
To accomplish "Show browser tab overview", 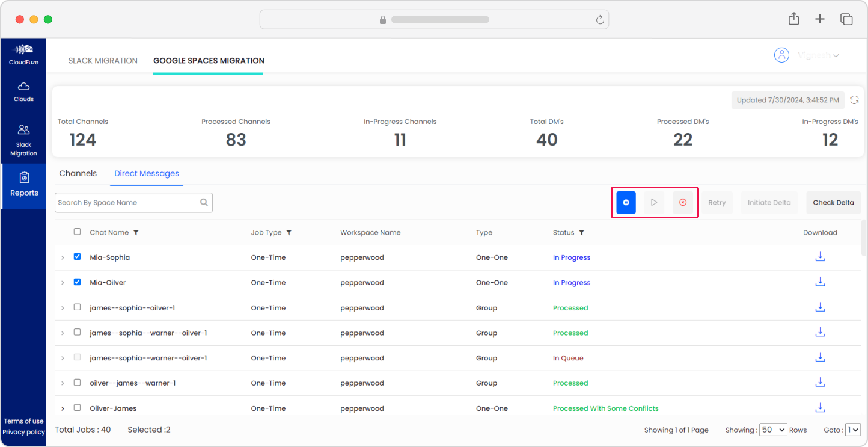I will (846, 19).
